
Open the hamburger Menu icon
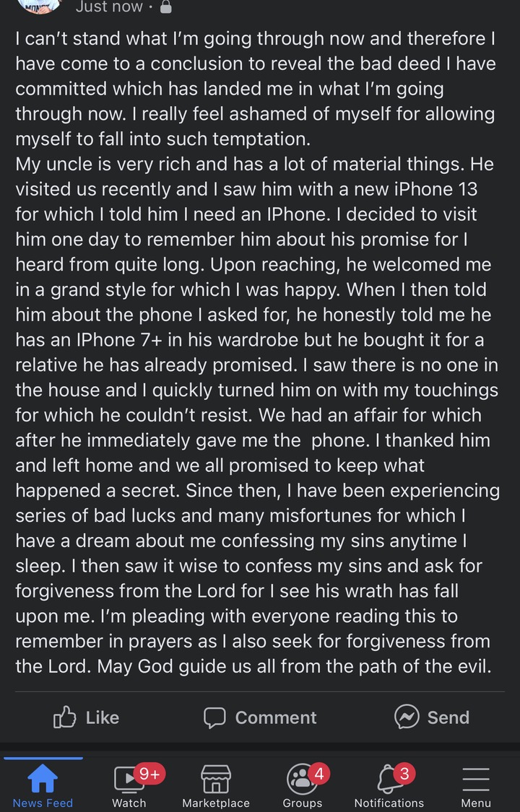click(475, 780)
